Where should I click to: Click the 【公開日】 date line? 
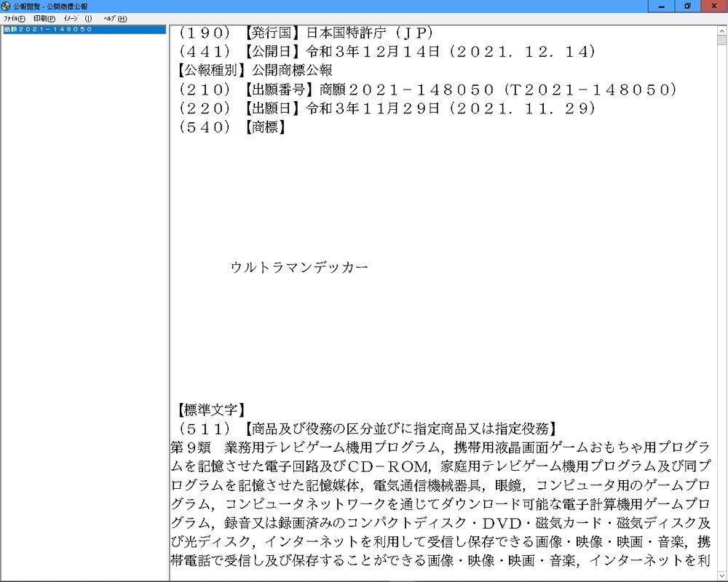(x=386, y=52)
